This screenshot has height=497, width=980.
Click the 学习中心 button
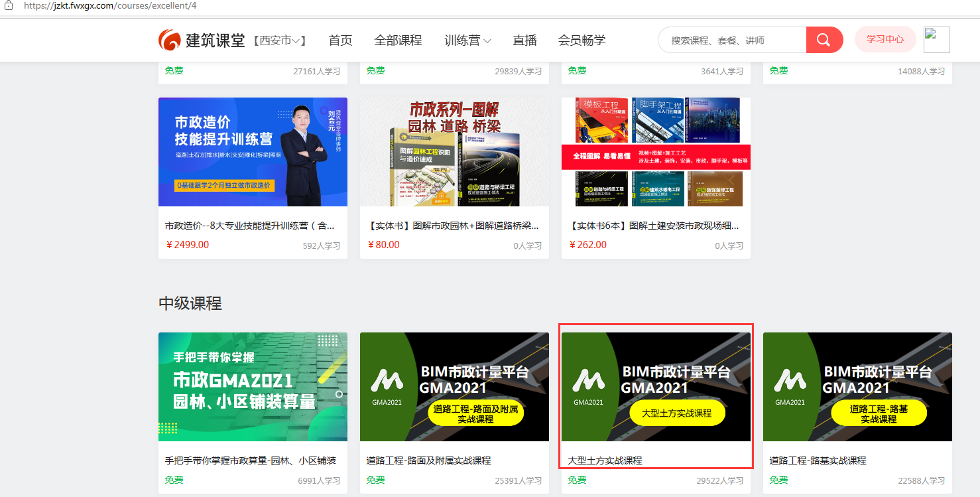click(885, 40)
